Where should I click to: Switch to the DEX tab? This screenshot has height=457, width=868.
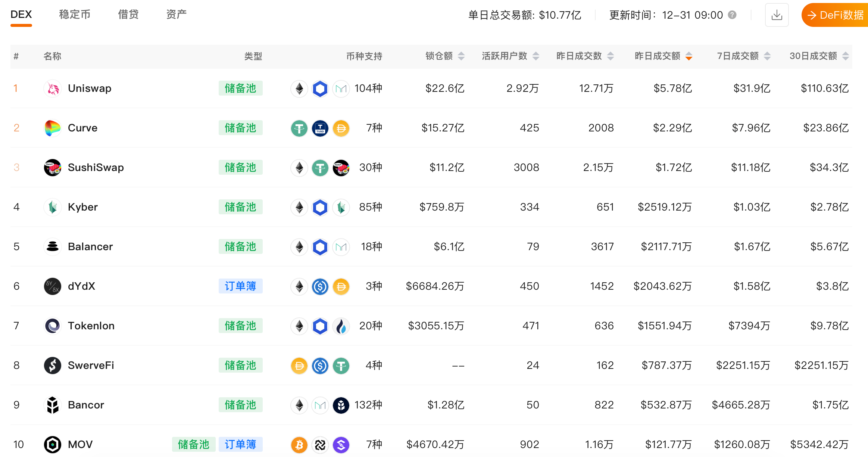coord(21,15)
